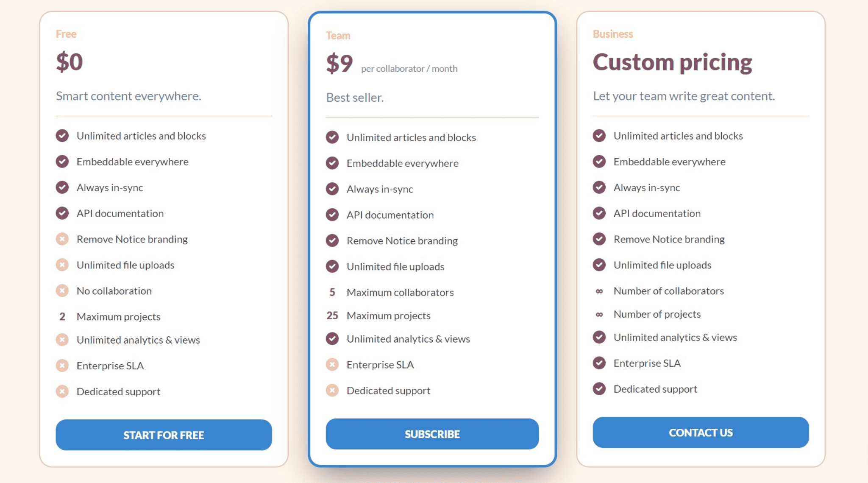Image resolution: width=868 pixels, height=483 pixels.
Task: Click checkmark icon beside Business plan's Dedicated support
Action: [599, 388]
